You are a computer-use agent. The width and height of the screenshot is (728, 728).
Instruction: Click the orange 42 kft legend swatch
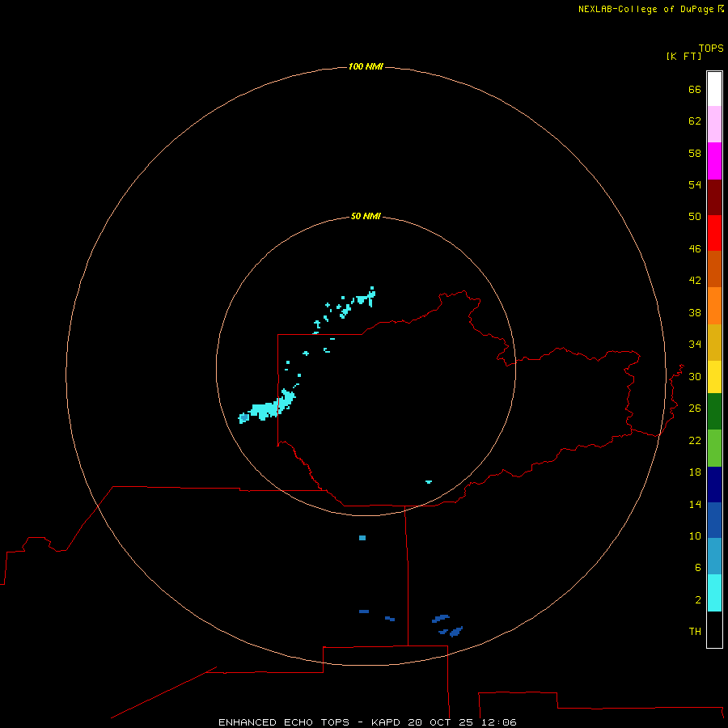[x=714, y=306]
